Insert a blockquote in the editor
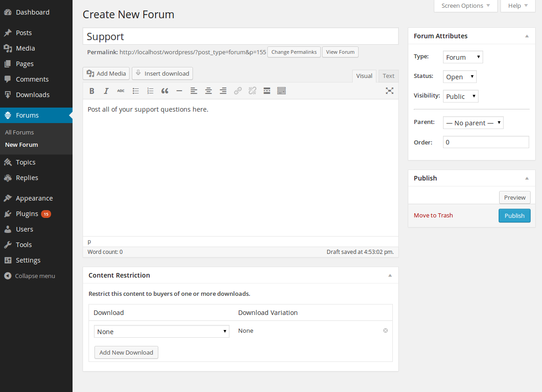 [x=165, y=91]
